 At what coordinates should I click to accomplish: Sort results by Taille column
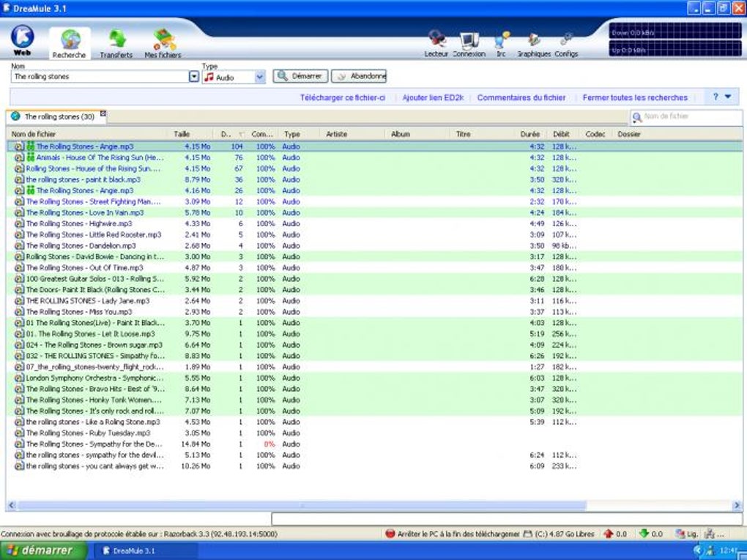click(190, 134)
